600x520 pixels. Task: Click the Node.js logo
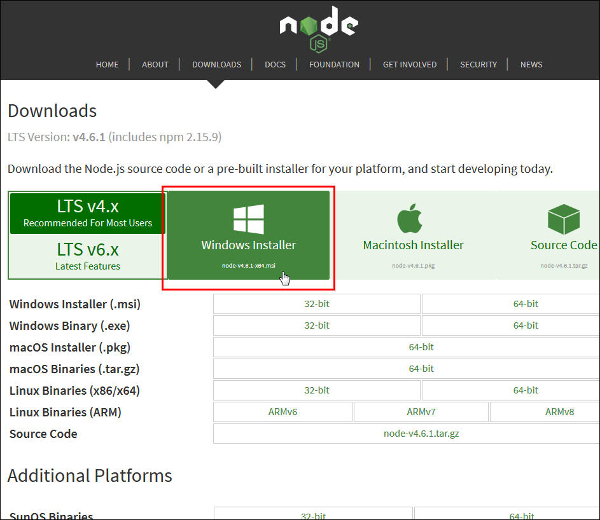pos(319,29)
